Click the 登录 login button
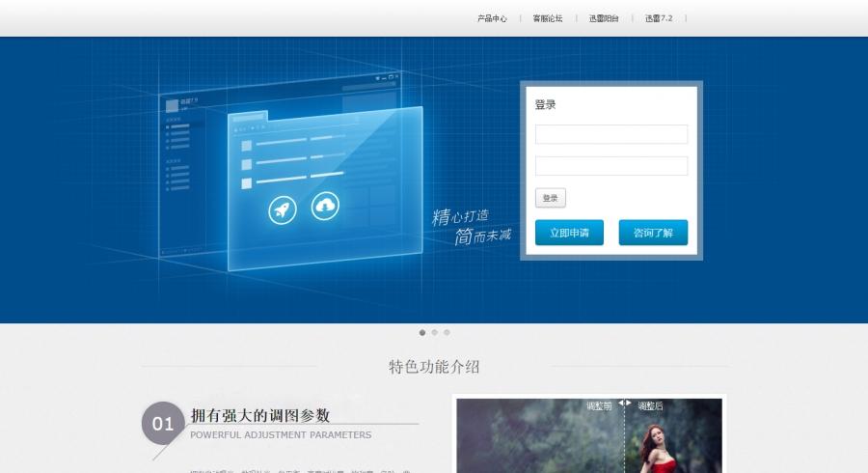868x473 pixels. (x=551, y=198)
